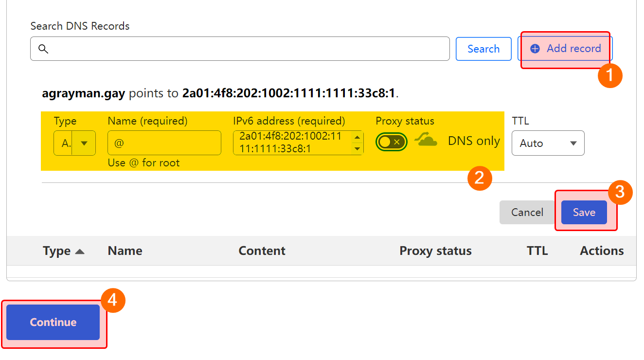Click the magnifier icon in search field

pos(43,49)
